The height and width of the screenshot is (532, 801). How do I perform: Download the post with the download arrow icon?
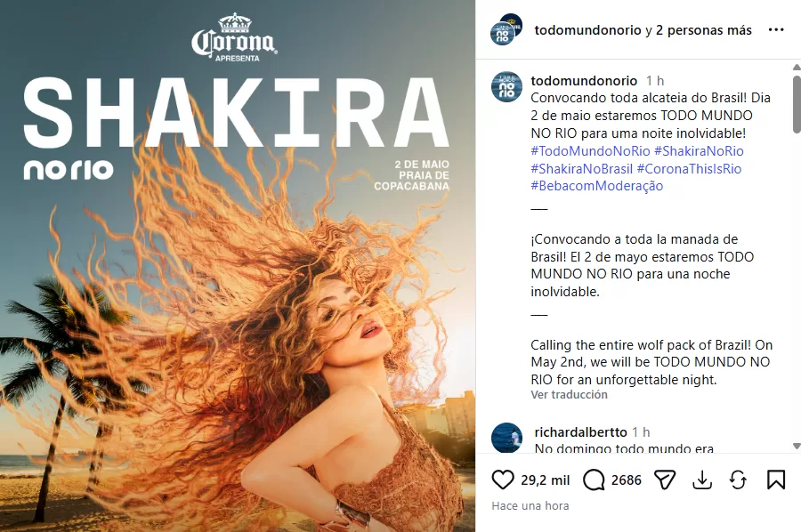(702, 480)
